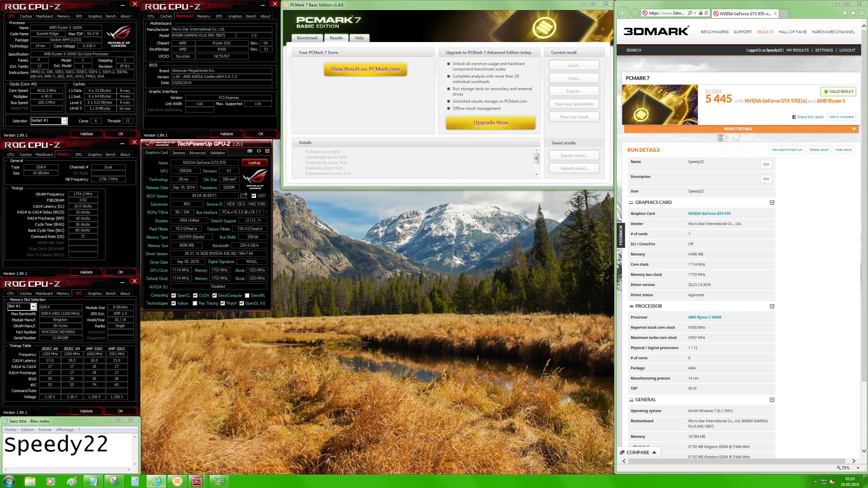Go back in Internet Explorer

pyautogui.click(x=623, y=13)
